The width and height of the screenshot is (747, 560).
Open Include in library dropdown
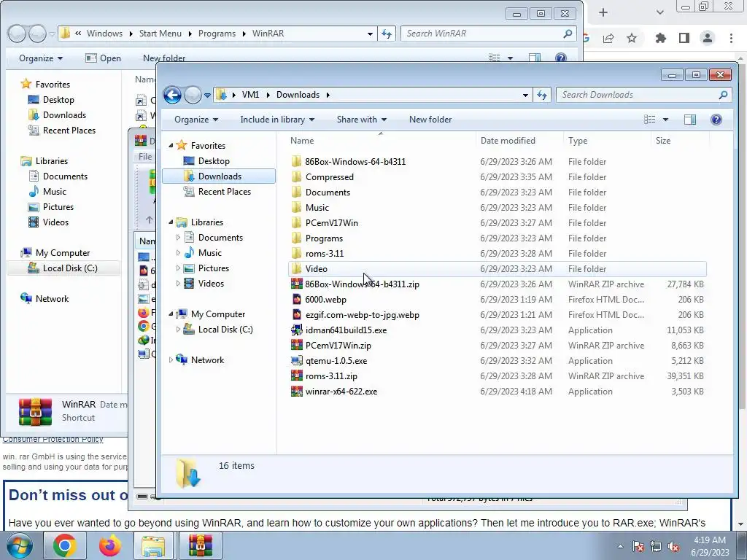coord(277,120)
